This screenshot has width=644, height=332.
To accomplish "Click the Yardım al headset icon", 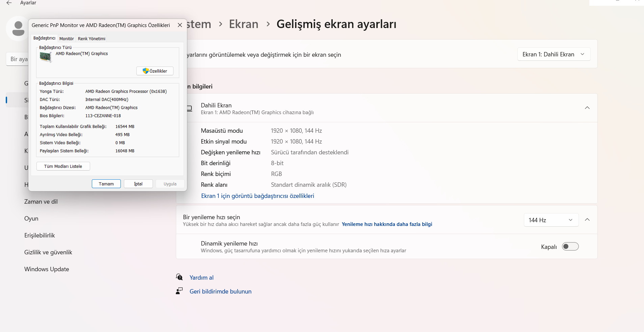I will pyautogui.click(x=179, y=277).
